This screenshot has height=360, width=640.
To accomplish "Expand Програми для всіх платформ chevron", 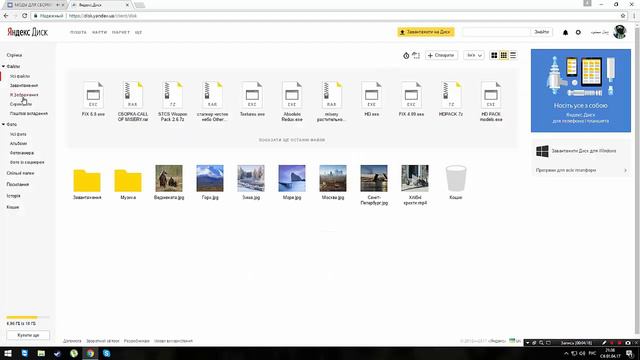I will coord(625,170).
